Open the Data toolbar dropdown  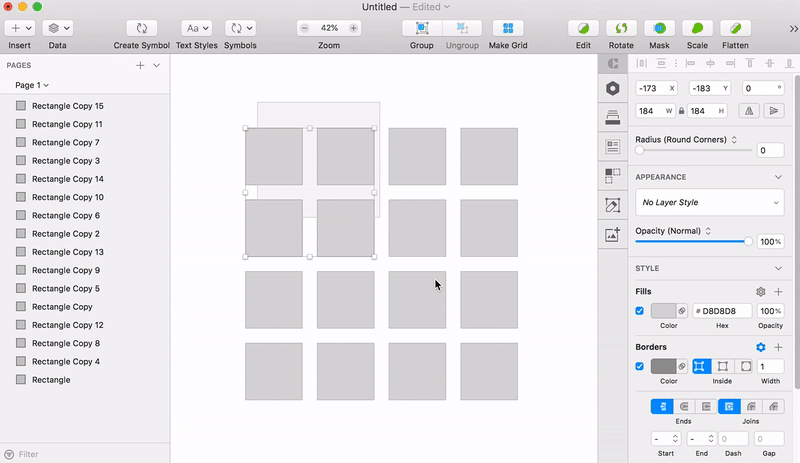click(x=57, y=28)
